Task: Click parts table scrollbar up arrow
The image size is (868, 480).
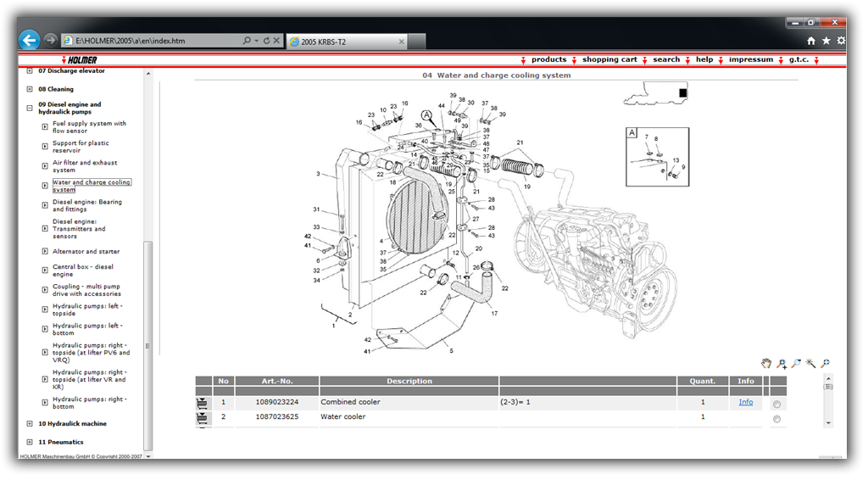Action: [x=828, y=378]
